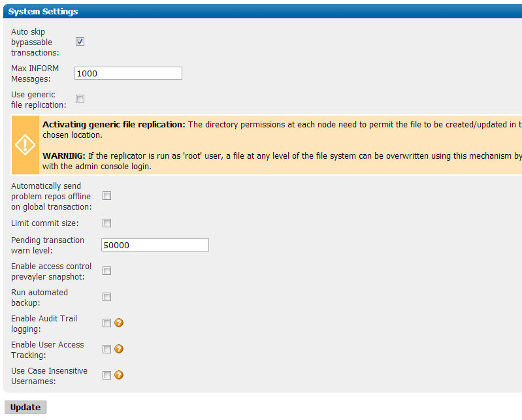Image resolution: width=522 pixels, height=420 pixels.
Task: Open help for Enable User Access Tracking
Action: pos(119,349)
